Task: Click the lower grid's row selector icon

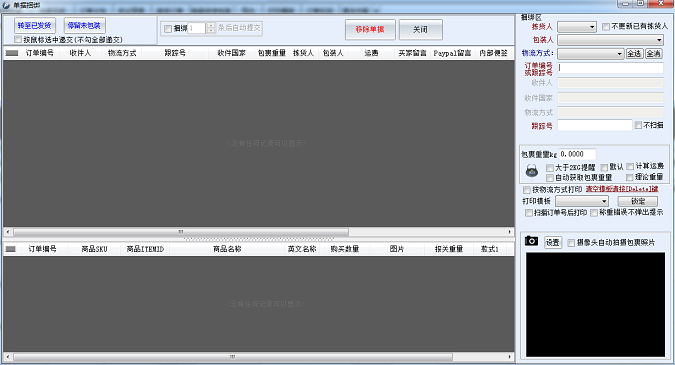Action: pos(10,249)
